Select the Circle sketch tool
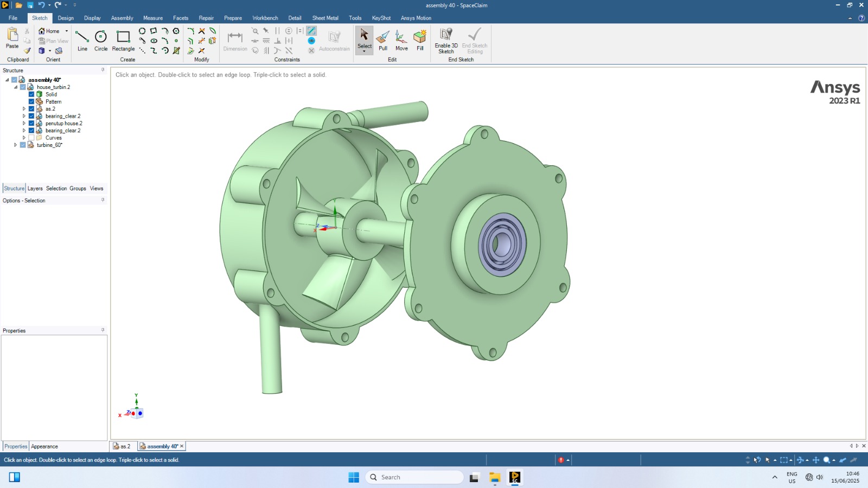 click(101, 40)
